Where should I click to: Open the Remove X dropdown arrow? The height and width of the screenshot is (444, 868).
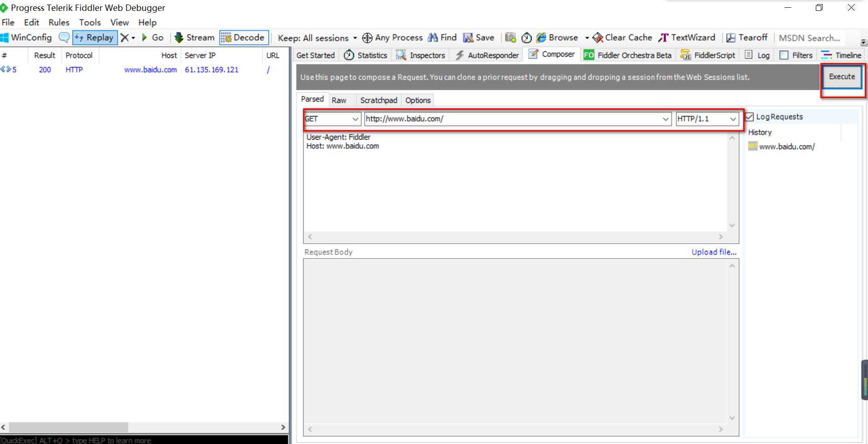pos(133,38)
